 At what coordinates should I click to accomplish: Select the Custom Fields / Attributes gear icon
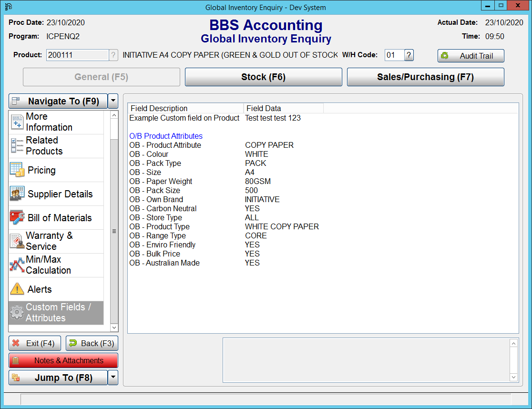click(x=17, y=313)
